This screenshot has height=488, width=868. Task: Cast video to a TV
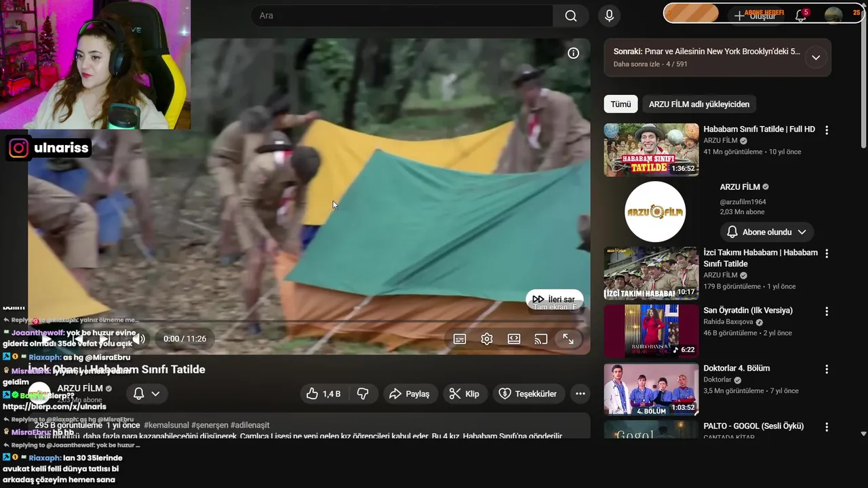(x=541, y=339)
